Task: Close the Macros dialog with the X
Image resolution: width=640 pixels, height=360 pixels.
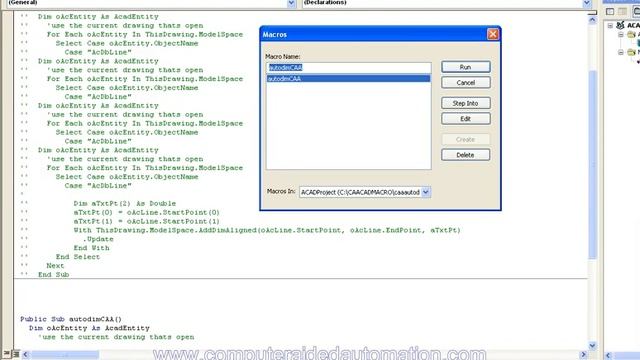Action: pos(493,34)
